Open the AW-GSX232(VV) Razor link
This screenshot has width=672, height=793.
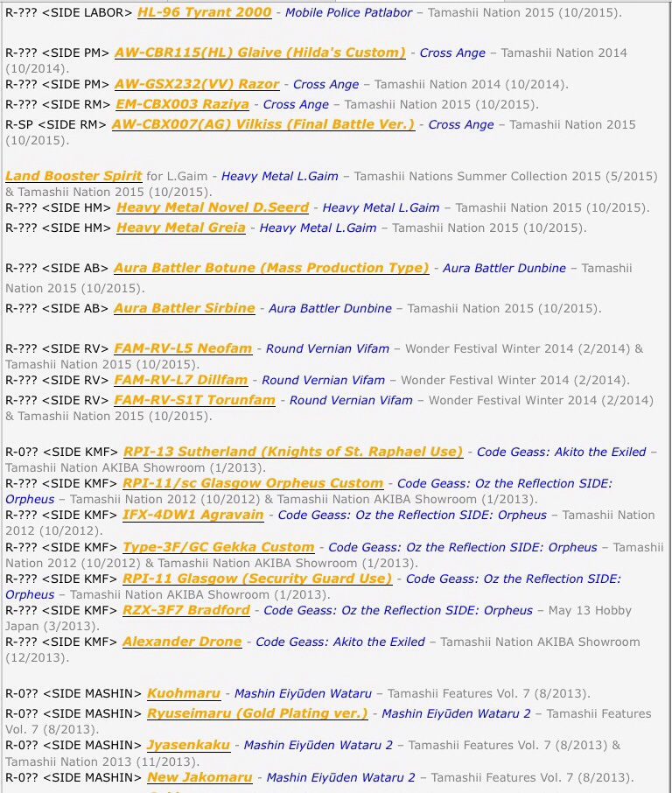tap(197, 84)
